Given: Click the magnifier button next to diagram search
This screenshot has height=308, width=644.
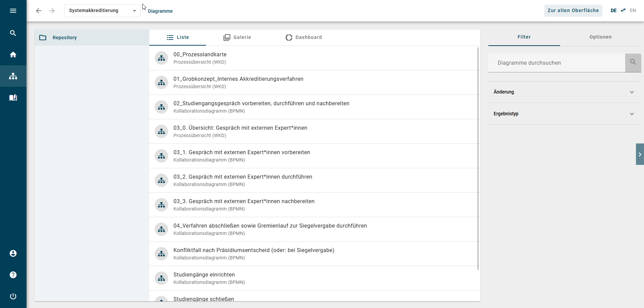Looking at the screenshot, I should coord(633,63).
